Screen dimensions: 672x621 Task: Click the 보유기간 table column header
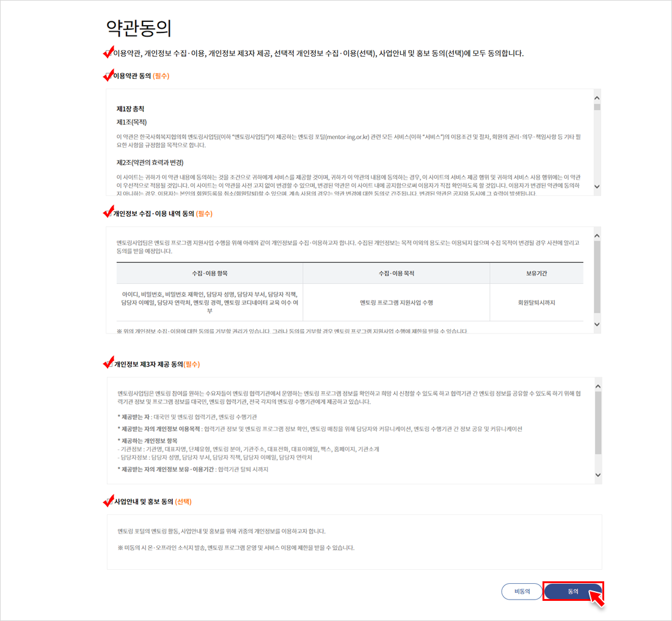[x=536, y=273]
